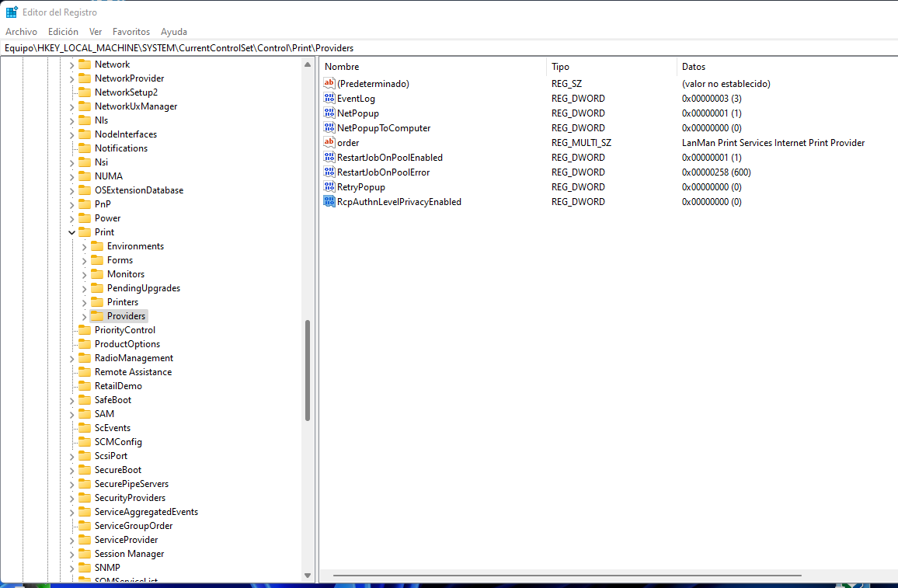Expand the Session Manager key
Image resolution: width=898 pixels, height=588 pixels.
(x=72, y=554)
